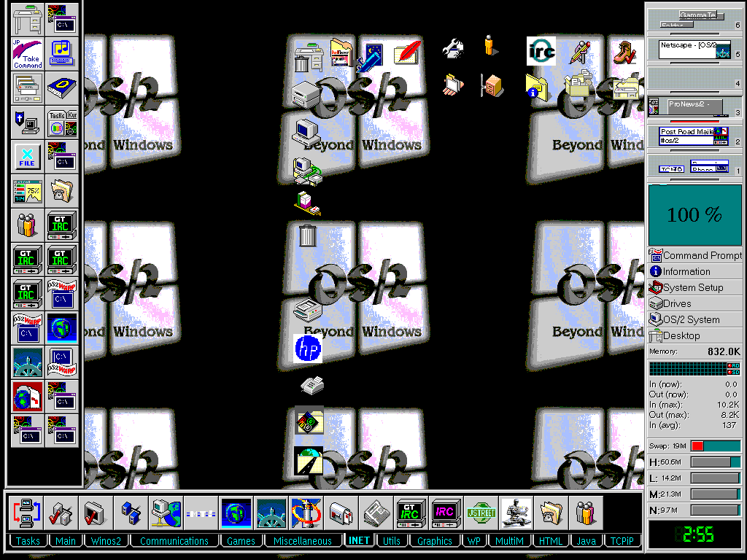Click the M: drive free space bar
747x560 pixels.
(716, 494)
